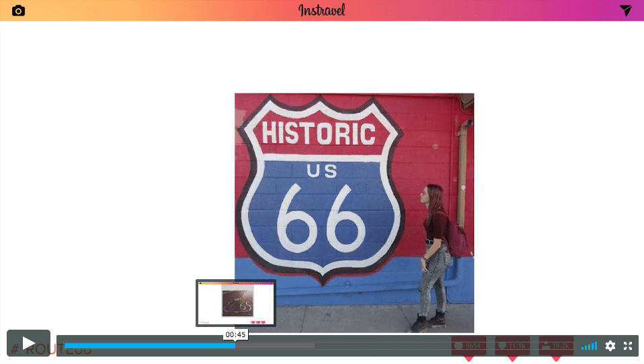Image resolution: width=644 pixels, height=364 pixels.
Task: Click the blue played portion of progress bar
Action: click(148, 346)
